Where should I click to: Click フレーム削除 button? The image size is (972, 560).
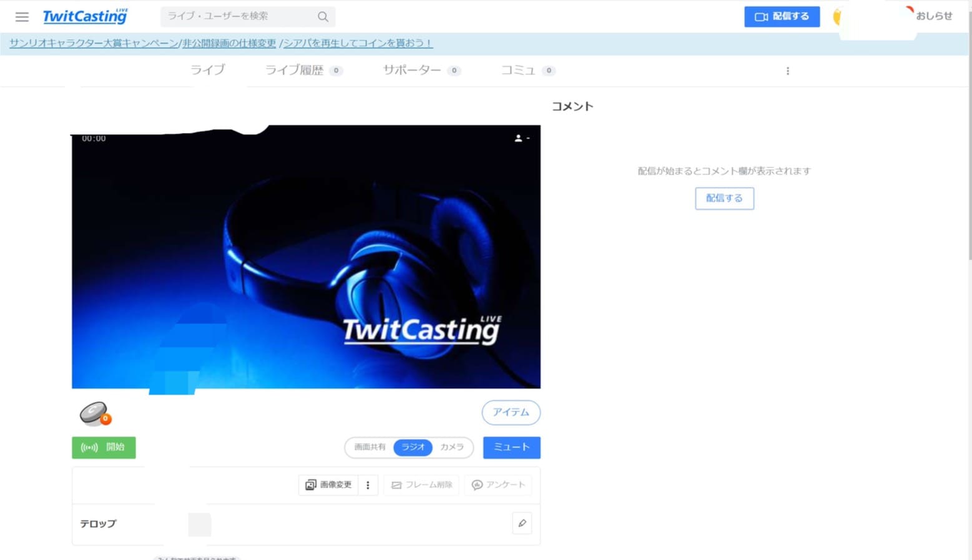[x=421, y=485]
